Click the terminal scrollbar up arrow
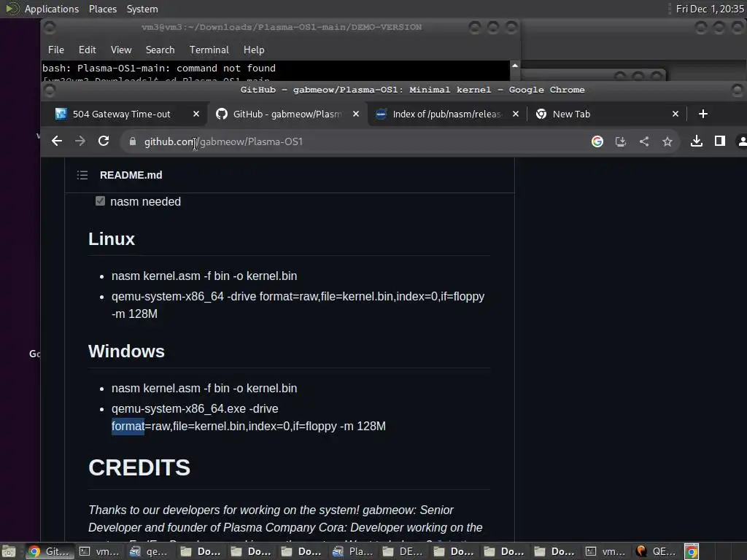This screenshot has height=560, width=747. 515,65
